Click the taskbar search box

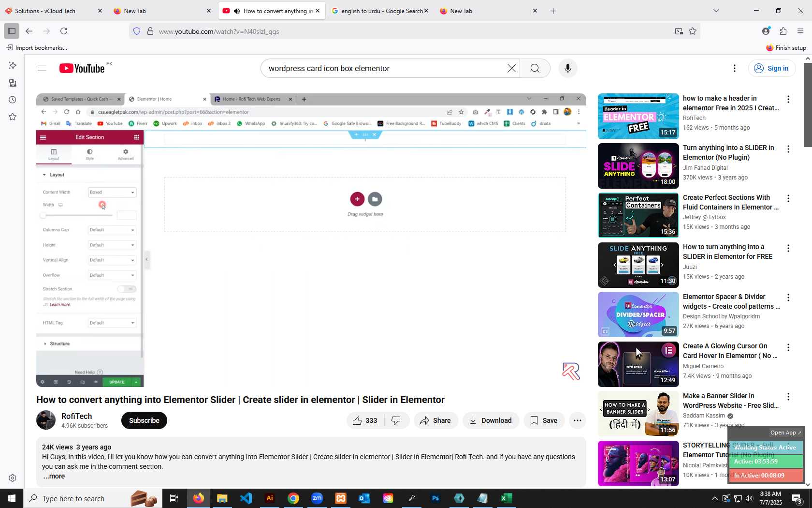[92, 498]
